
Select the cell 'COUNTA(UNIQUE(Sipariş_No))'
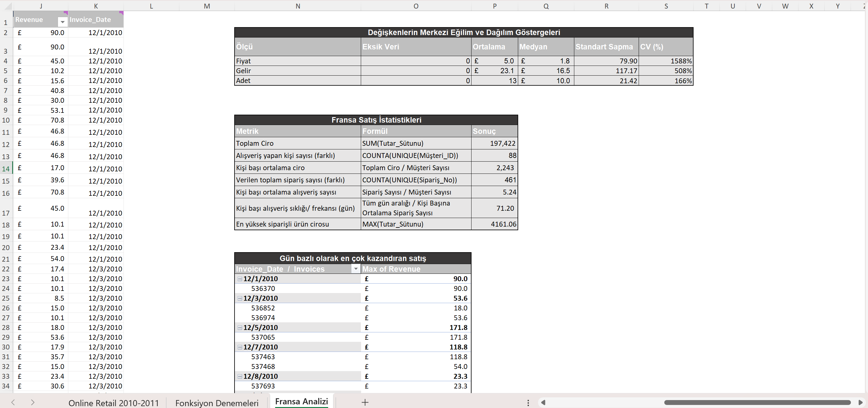(x=416, y=180)
